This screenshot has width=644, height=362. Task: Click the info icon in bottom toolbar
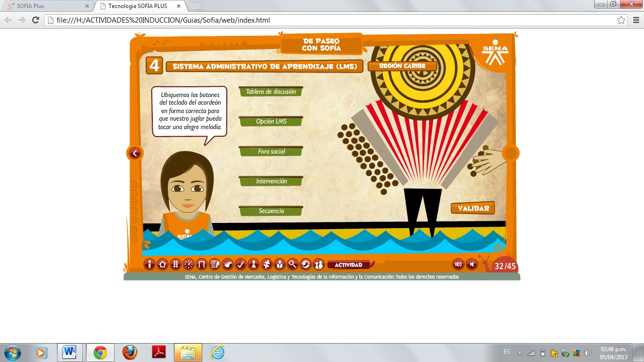pyautogui.click(x=149, y=264)
